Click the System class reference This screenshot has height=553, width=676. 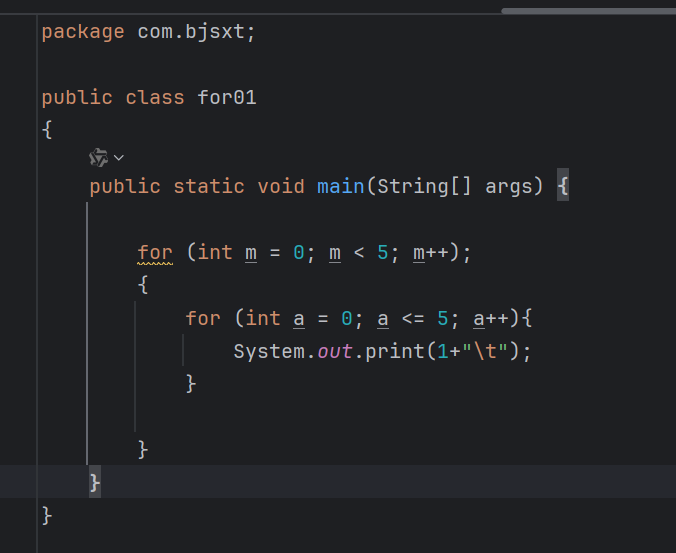point(269,352)
